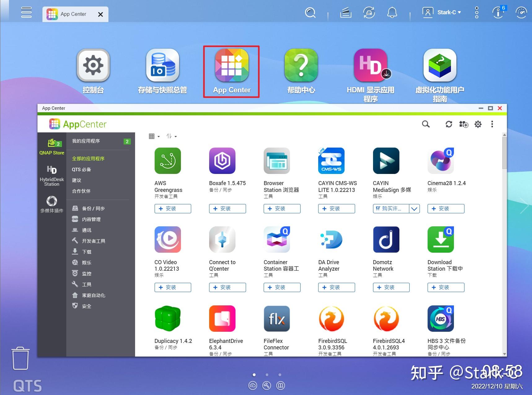Open 控制台 desktop icon
Viewport: 532px width, 395px height.
(x=93, y=71)
